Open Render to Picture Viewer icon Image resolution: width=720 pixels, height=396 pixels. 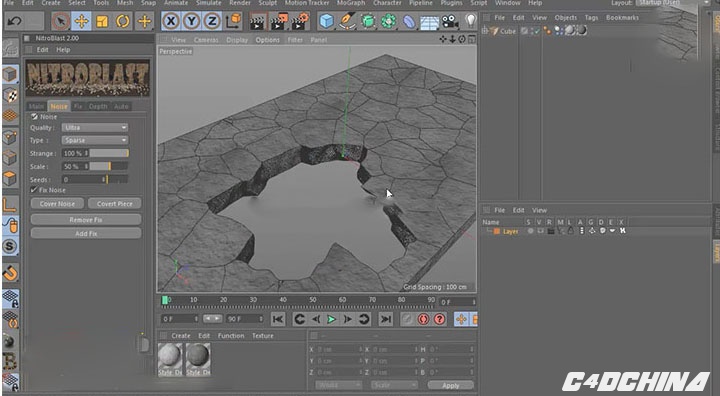tap(279, 21)
